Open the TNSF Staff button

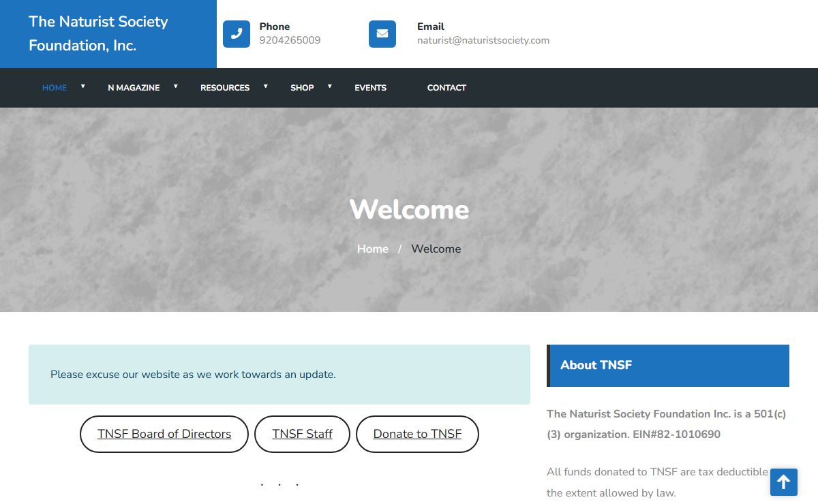tap(302, 434)
